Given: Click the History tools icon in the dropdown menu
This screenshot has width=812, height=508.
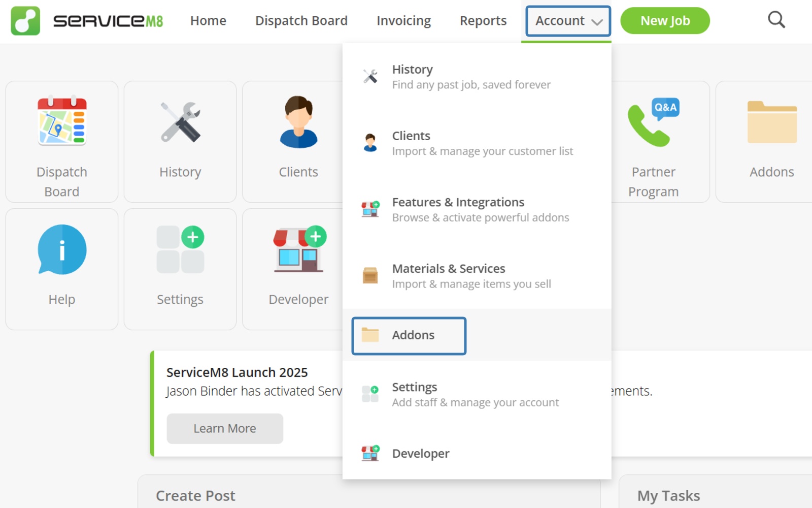Looking at the screenshot, I should click(x=370, y=76).
